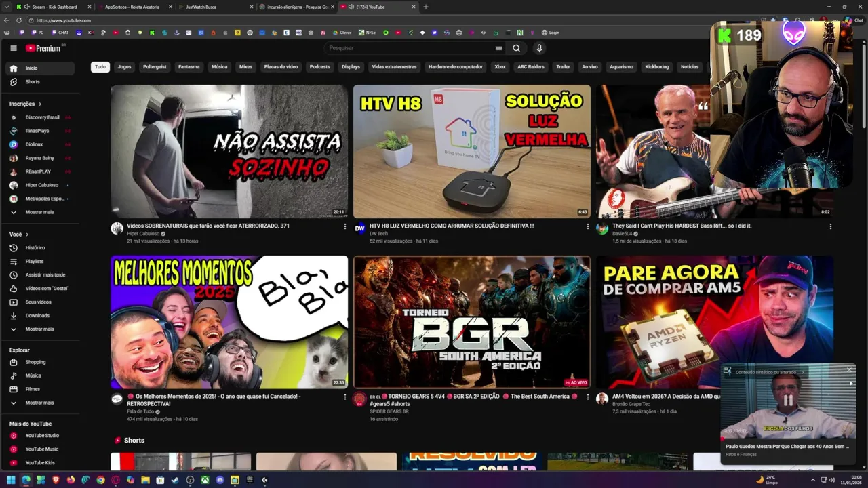
Task: Go back with the browser back arrow
Action: pos(7,20)
